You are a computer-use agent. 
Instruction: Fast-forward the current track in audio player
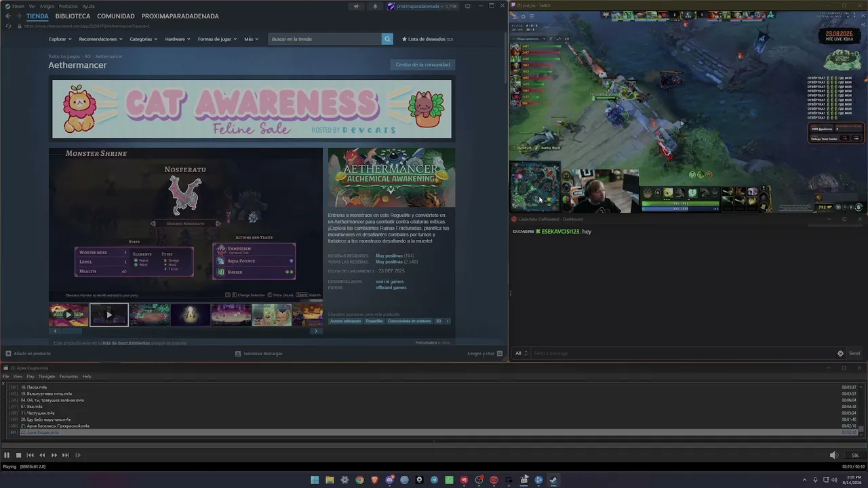pyautogui.click(x=54, y=455)
